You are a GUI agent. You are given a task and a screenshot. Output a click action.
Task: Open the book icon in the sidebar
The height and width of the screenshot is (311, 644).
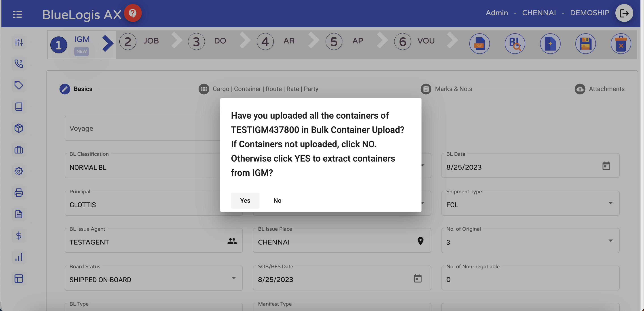19,107
